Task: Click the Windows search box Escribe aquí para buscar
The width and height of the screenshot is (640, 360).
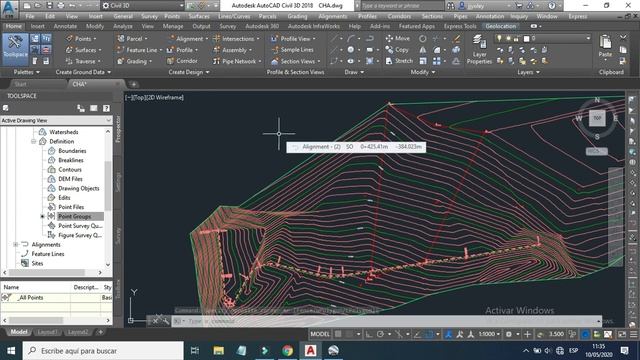Action: 104,351
